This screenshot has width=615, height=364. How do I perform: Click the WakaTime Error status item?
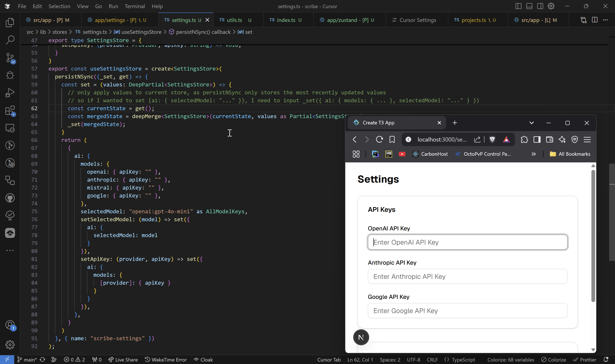tap(166, 360)
